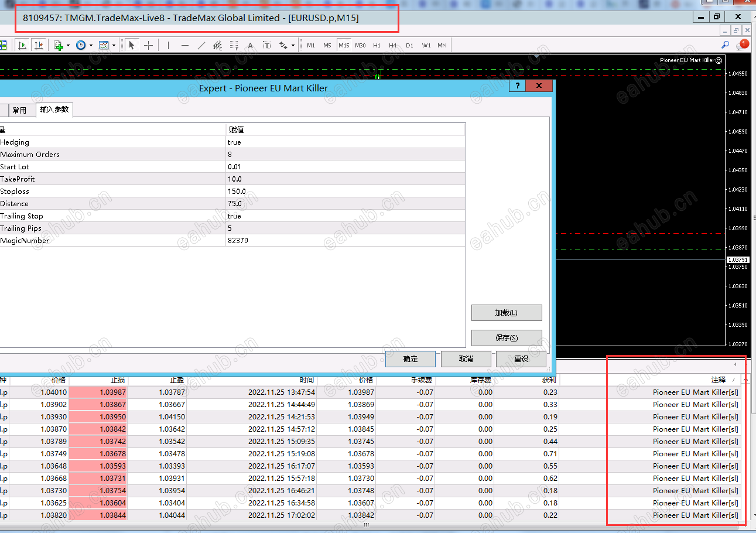This screenshot has width=756, height=533.
Task: Cancel dialog with 取消 button
Action: 466,359
